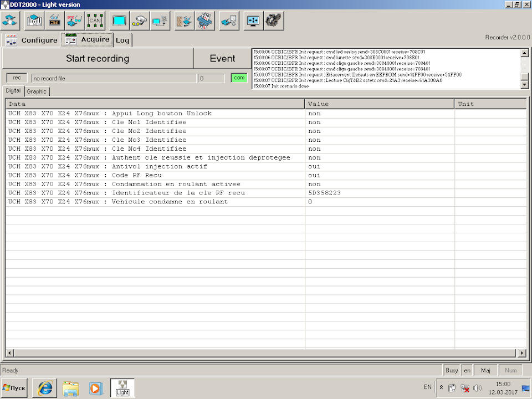
Task: Click the 'en' status bar cell
Action: coord(467,370)
